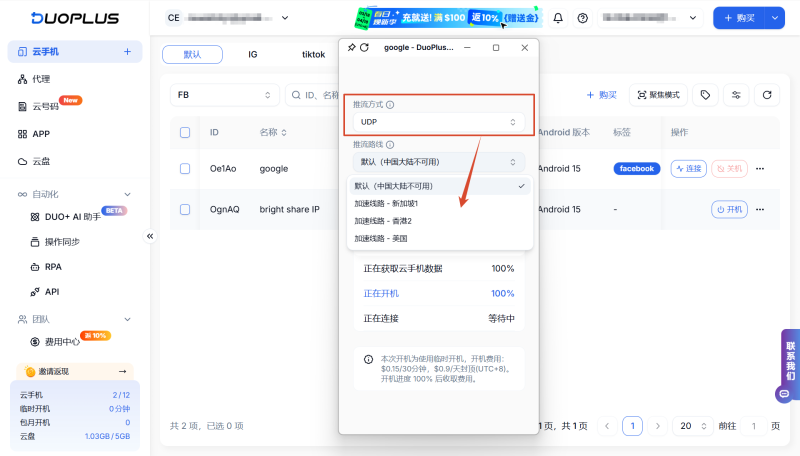
Task: Collapse the left sidebar arrow
Action: coord(150,236)
